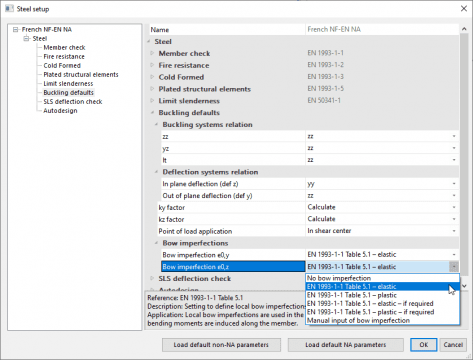Open the Point of load application dropdown

click(x=454, y=231)
